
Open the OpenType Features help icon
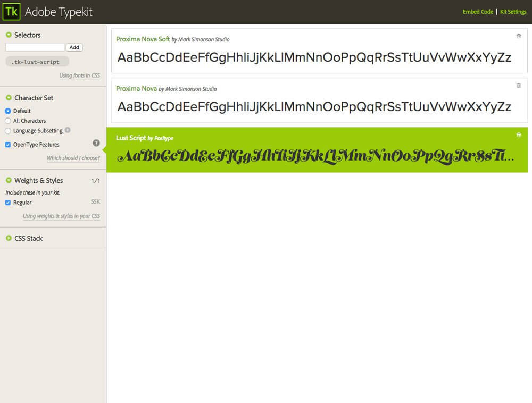[96, 143]
